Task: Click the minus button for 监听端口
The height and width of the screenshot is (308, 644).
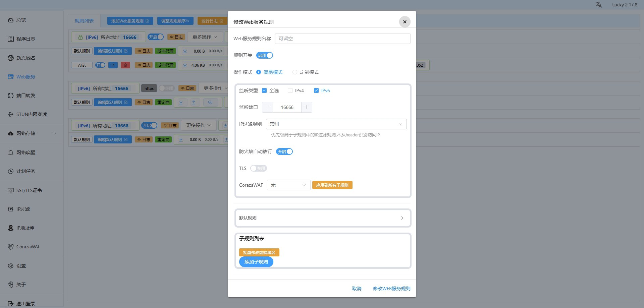Action: 267,107
